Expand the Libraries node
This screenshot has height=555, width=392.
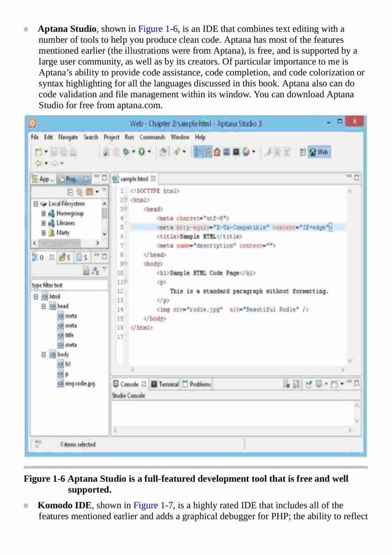[x=43, y=223]
